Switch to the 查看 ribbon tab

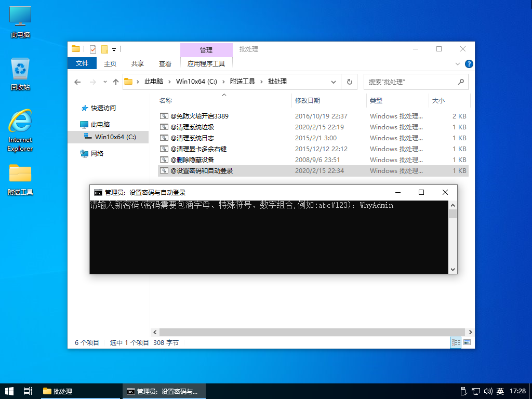point(165,63)
